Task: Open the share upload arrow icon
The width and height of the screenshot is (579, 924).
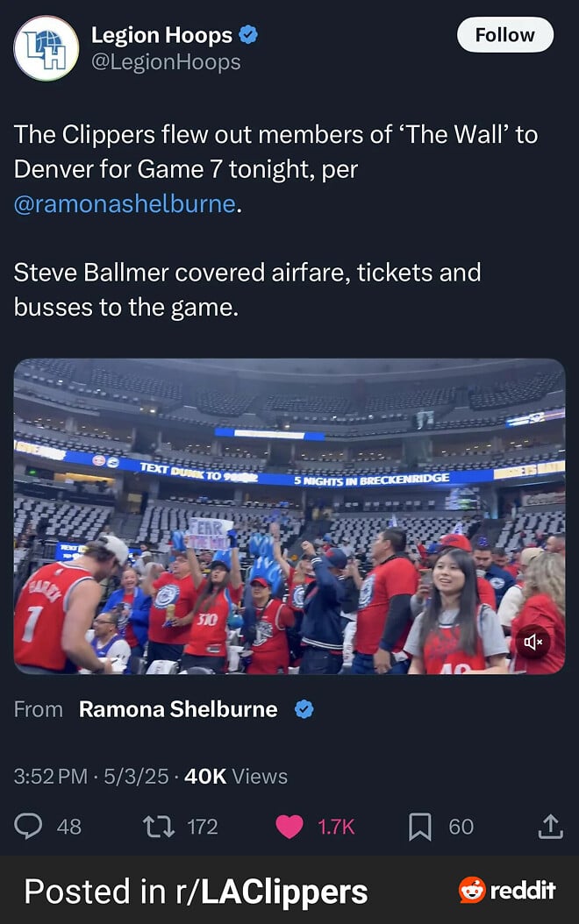Action: pyautogui.click(x=551, y=826)
